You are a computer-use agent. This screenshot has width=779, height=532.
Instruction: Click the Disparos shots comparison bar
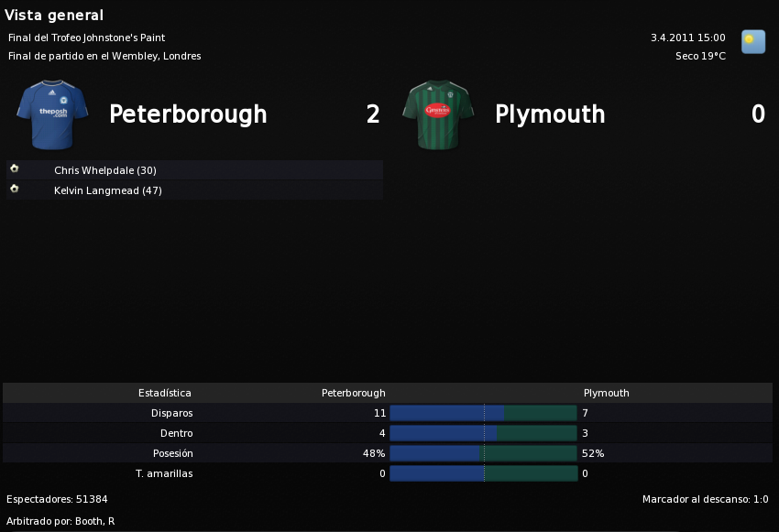coord(483,413)
